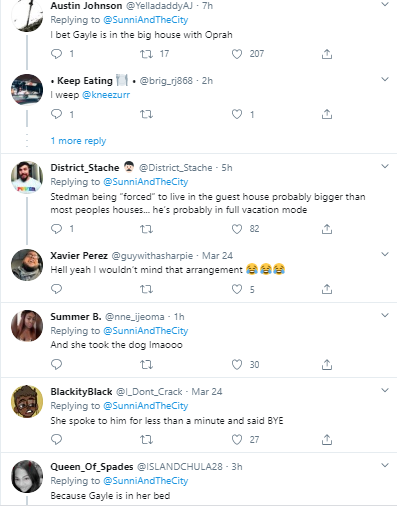Screen dimensions: 397x506
Task: Reply to BlackityBlack's tweet about saying BYE
Action: tap(56, 439)
